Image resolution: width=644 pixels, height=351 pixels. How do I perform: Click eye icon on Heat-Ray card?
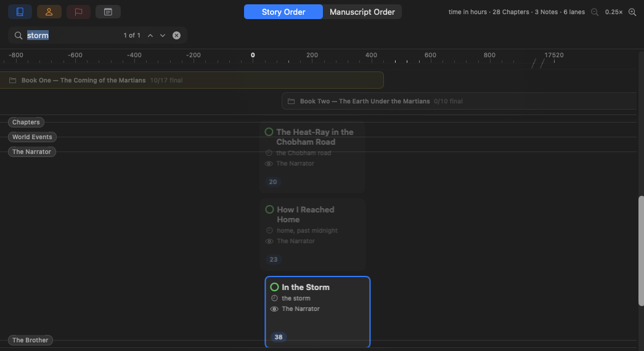269,163
